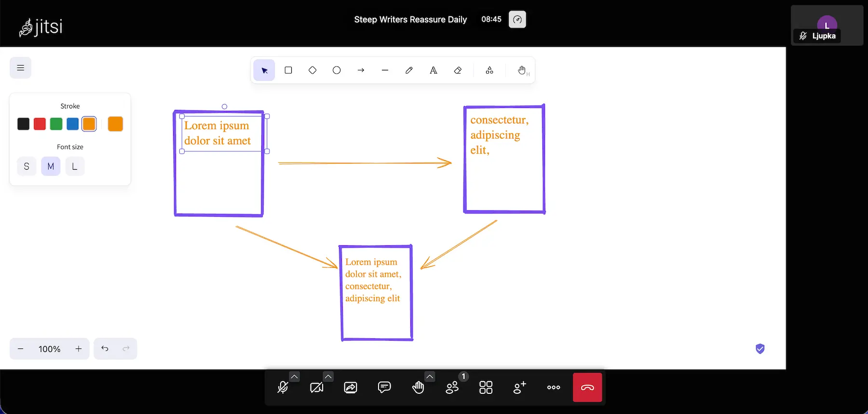Select the Selection arrow tool
The image size is (868, 414).
264,70
